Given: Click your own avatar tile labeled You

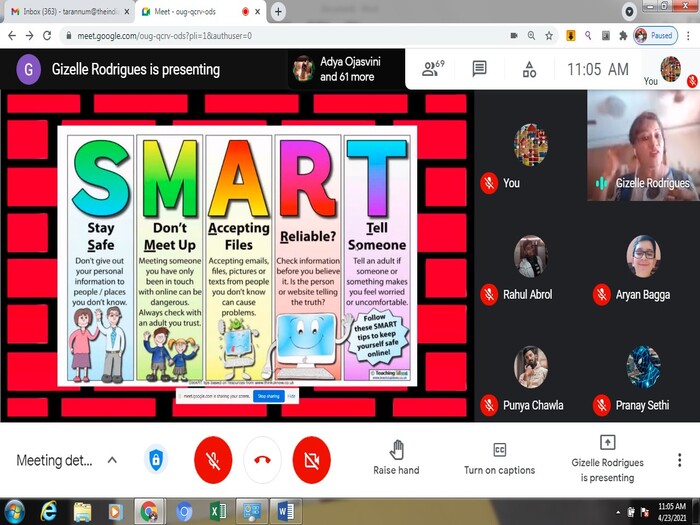Looking at the screenshot, I should (x=530, y=145).
